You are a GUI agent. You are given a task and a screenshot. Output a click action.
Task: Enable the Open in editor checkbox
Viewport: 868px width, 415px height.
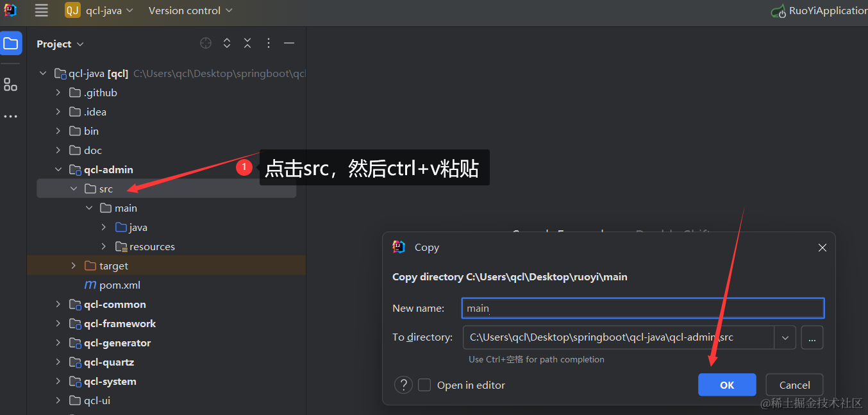pos(424,385)
